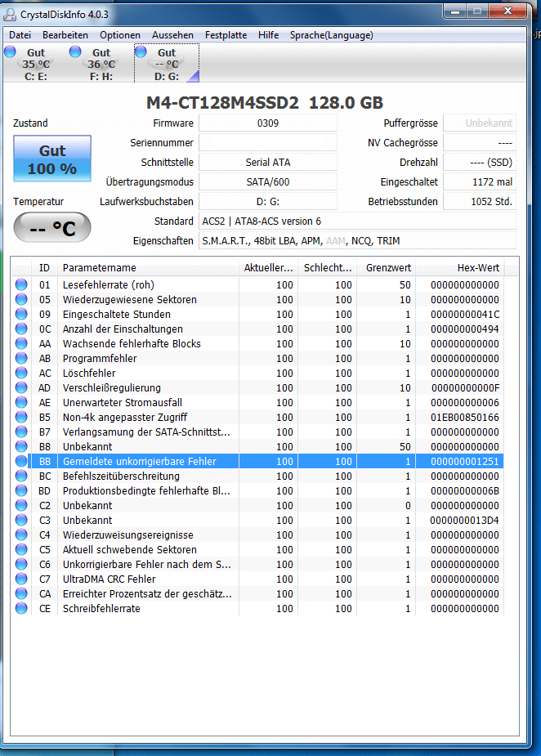The image size is (541, 756).
Task: Click status orb of row C6 Unkorrigierbare Fehler
Action: [x=21, y=564]
